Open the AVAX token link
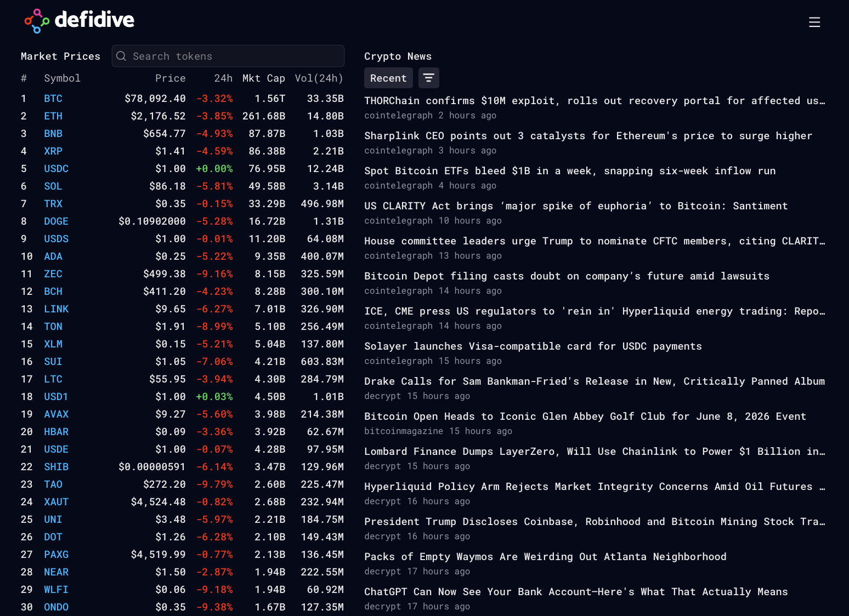 (x=56, y=414)
